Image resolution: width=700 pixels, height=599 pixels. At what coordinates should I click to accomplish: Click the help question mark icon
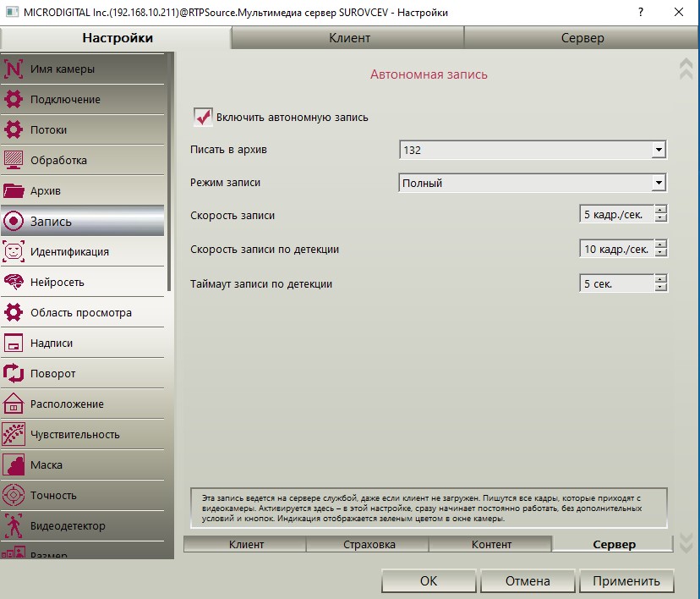641,12
